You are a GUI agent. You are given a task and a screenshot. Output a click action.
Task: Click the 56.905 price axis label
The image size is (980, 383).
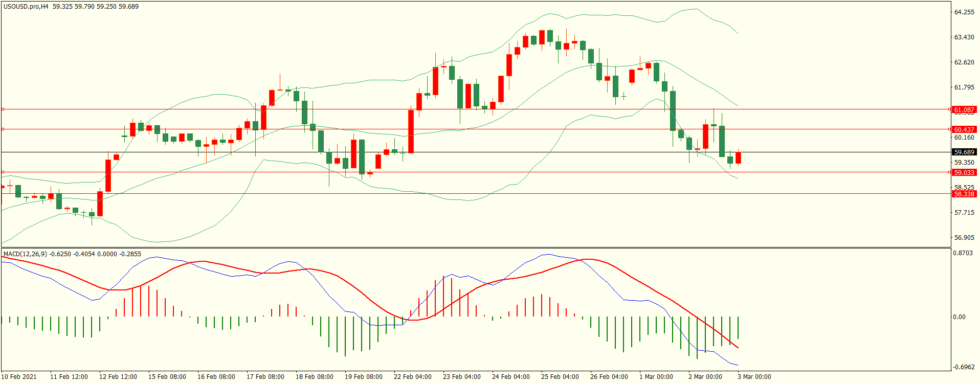pos(964,238)
